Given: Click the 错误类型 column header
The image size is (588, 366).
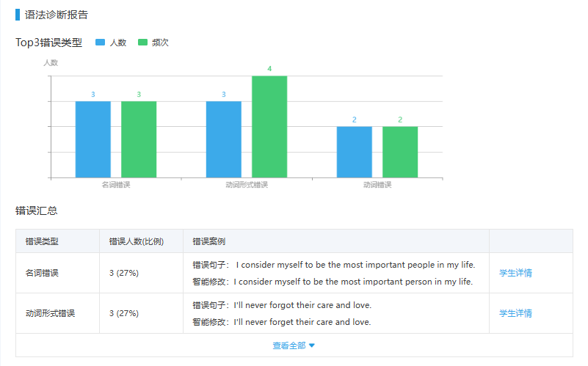Looking at the screenshot, I should tap(42, 241).
